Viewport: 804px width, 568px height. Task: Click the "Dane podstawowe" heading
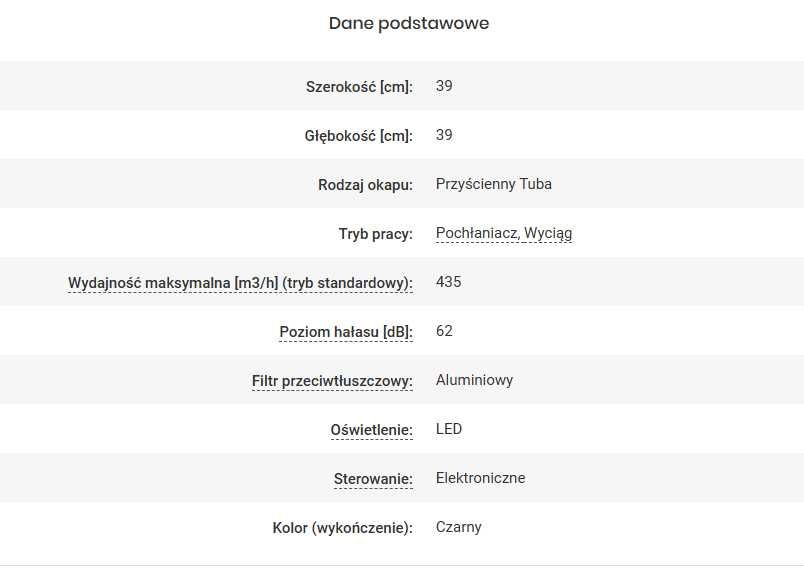pyautogui.click(x=409, y=23)
